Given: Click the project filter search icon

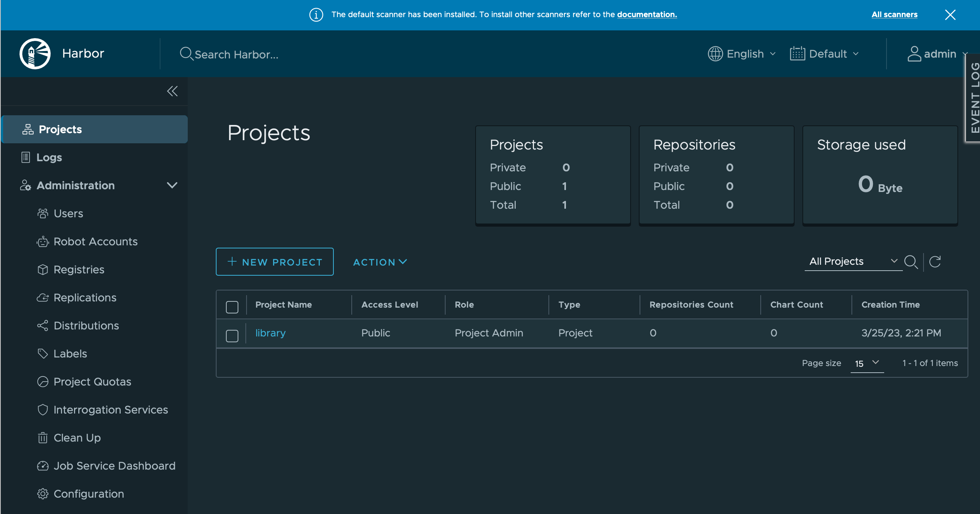Looking at the screenshot, I should 911,262.
